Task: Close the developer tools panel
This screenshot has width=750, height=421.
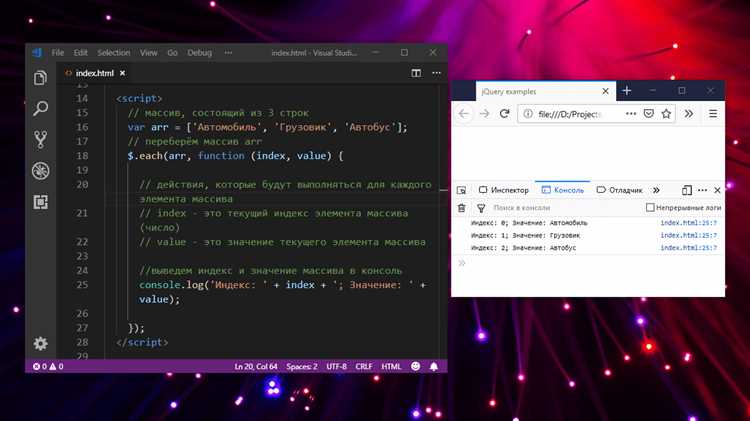Action: [717, 190]
